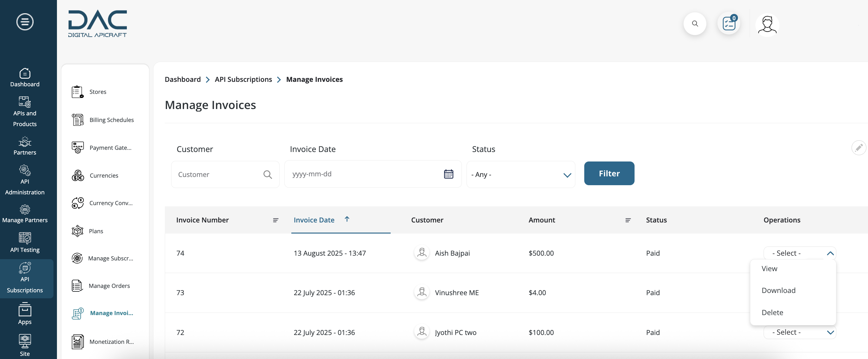Open Site sidebar item
The height and width of the screenshot is (359, 868).
tap(25, 345)
